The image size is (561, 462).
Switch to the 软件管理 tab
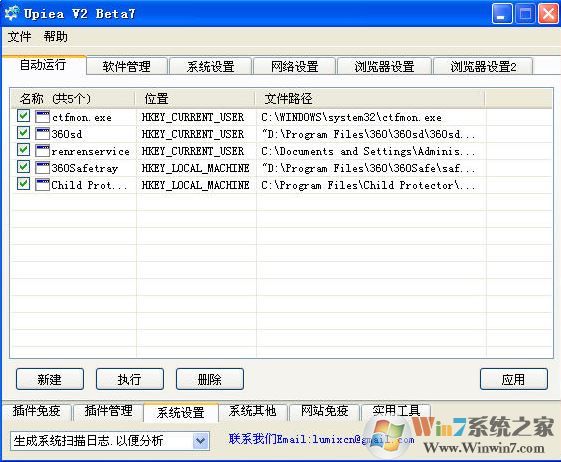click(127, 66)
